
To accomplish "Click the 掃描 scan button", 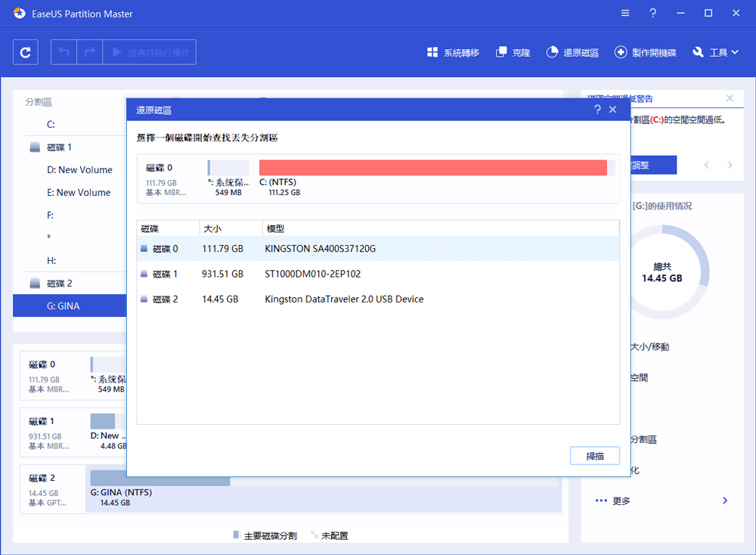I will point(594,456).
